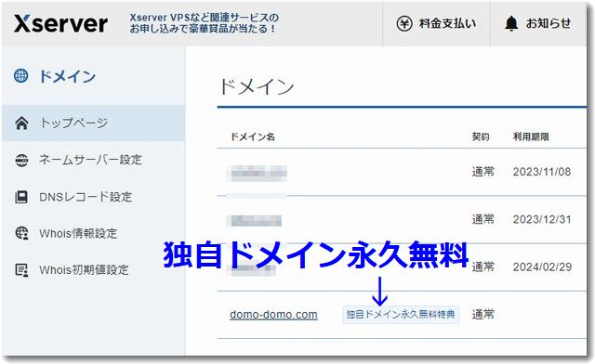Viewport: 595px width, 364px height.
Task: Open the Xserver VPS promotion banner link
Action: (205, 23)
